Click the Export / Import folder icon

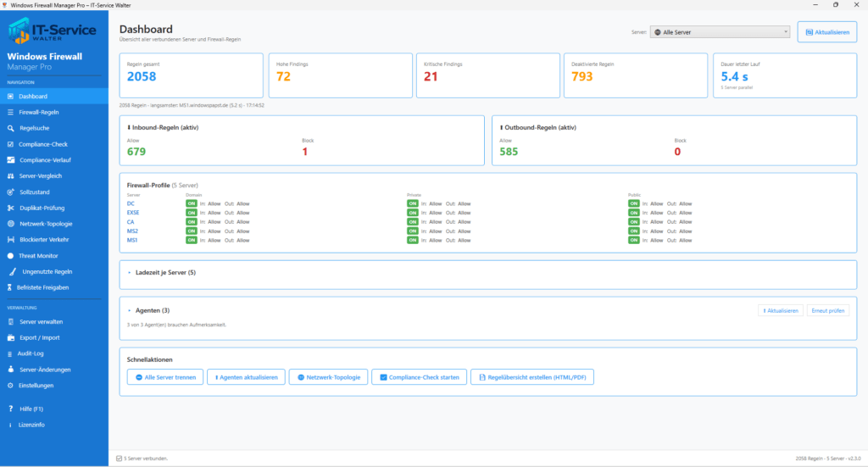pos(10,337)
